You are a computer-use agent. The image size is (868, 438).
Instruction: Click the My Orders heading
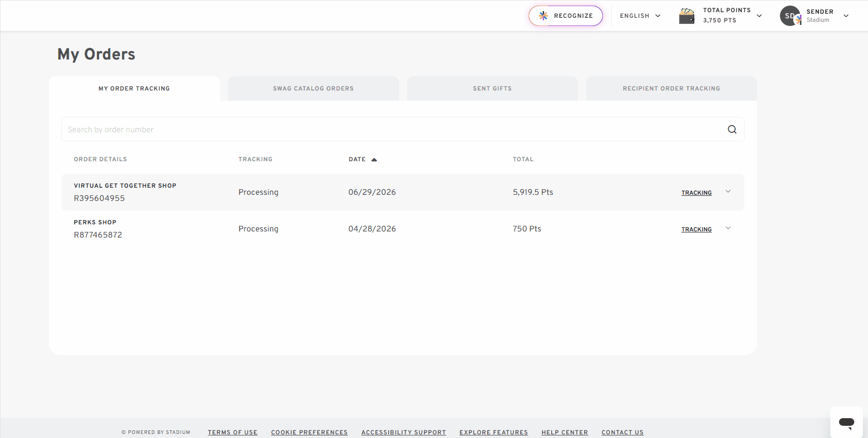[x=96, y=54]
